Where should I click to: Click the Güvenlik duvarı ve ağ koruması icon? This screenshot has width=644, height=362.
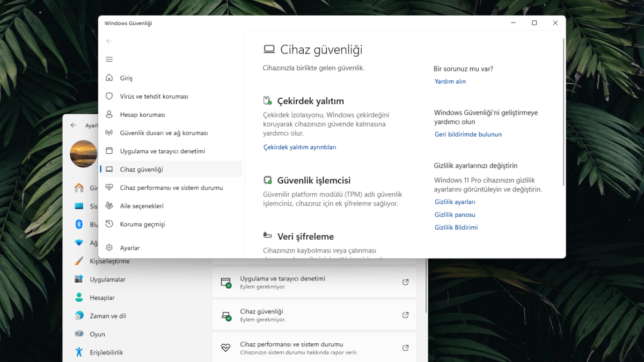coord(109,132)
